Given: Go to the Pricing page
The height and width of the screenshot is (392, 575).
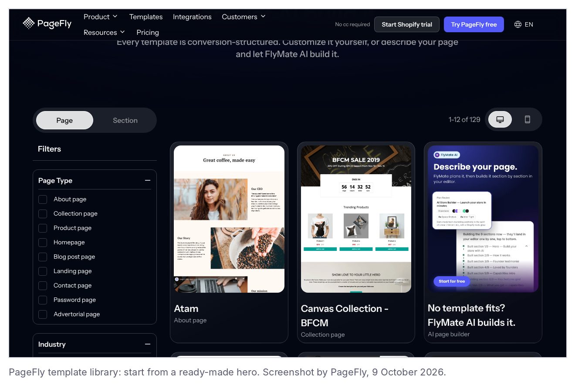Looking at the screenshot, I should coord(148,32).
